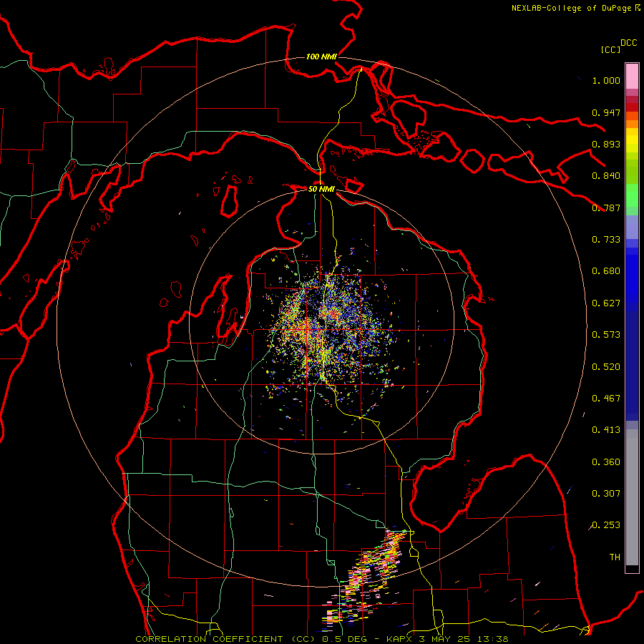The width and height of the screenshot is (644, 644).
Task: Click the dense radar echo cluster at map center
Action: [x=328, y=328]
